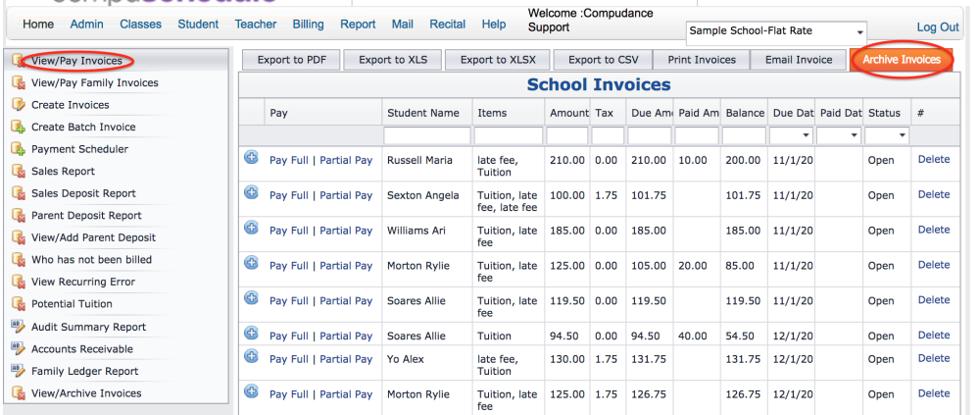Image resolution: width=980 pixels, height=415 pixels.
Task: Click the Email Invoice button
Action: pyautogui.click(x=799, y=60)
